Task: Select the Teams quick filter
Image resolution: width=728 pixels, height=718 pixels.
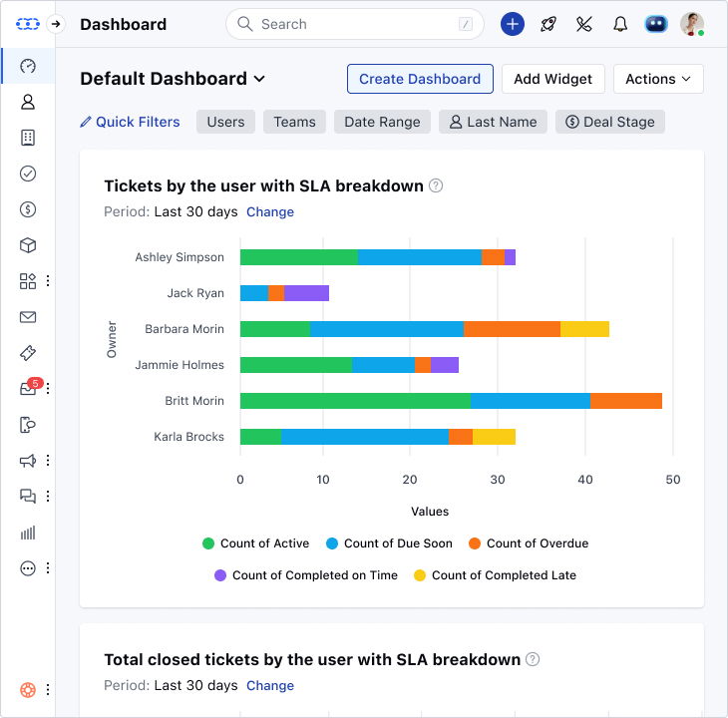Action: click(x=294, y=122)
